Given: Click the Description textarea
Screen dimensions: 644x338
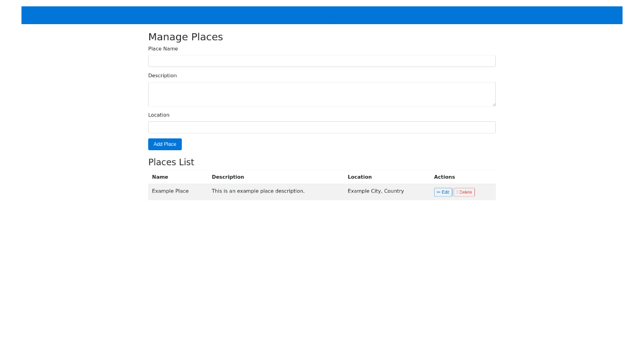Looking at the screenshot, I should 322,93.
